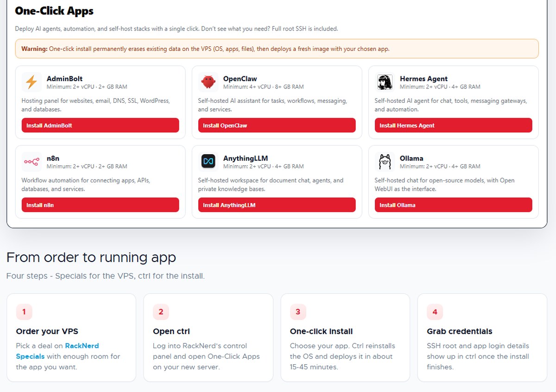Image resolution: width=556 pixels, height=392 pixels.
Task: Click the "One-click install" step title
Action: coord(322,331)
